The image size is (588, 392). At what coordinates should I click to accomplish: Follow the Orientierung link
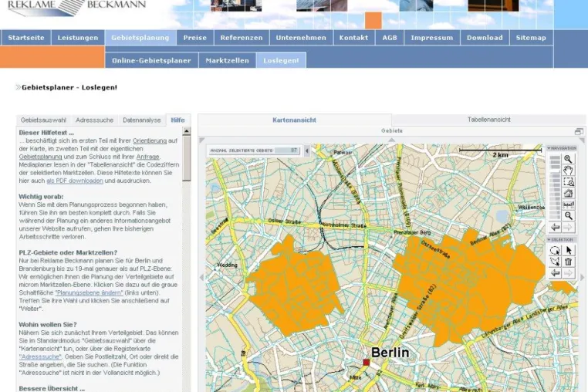[150, 140]
